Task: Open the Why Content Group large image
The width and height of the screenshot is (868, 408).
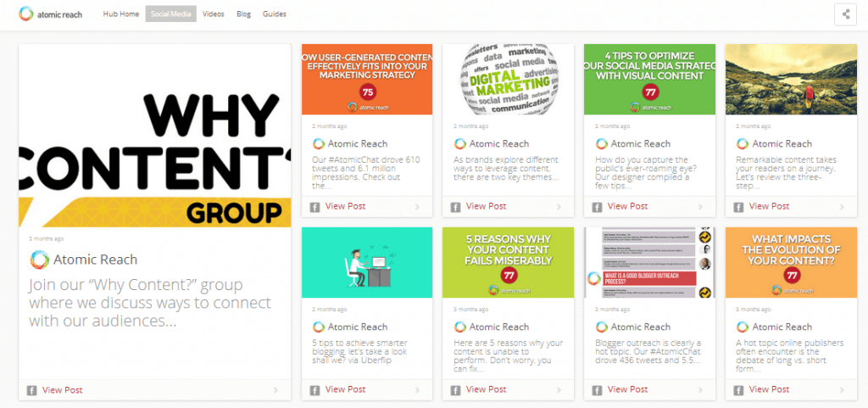Action: point(154,136)
